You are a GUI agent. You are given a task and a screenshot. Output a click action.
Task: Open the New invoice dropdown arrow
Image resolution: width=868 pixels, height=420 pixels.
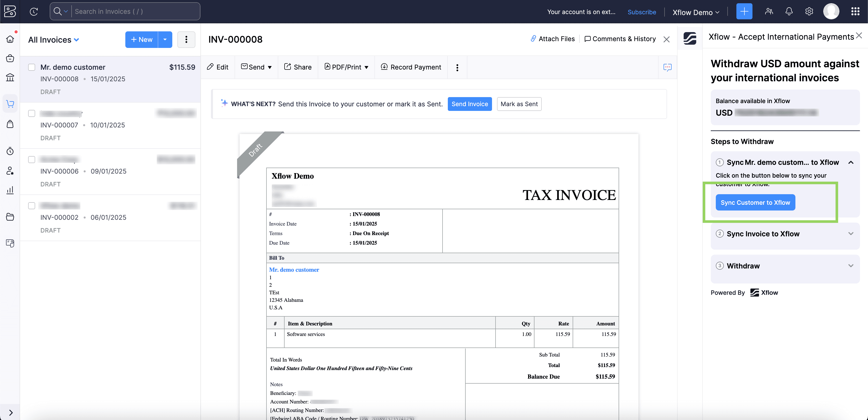pos(165,40)
